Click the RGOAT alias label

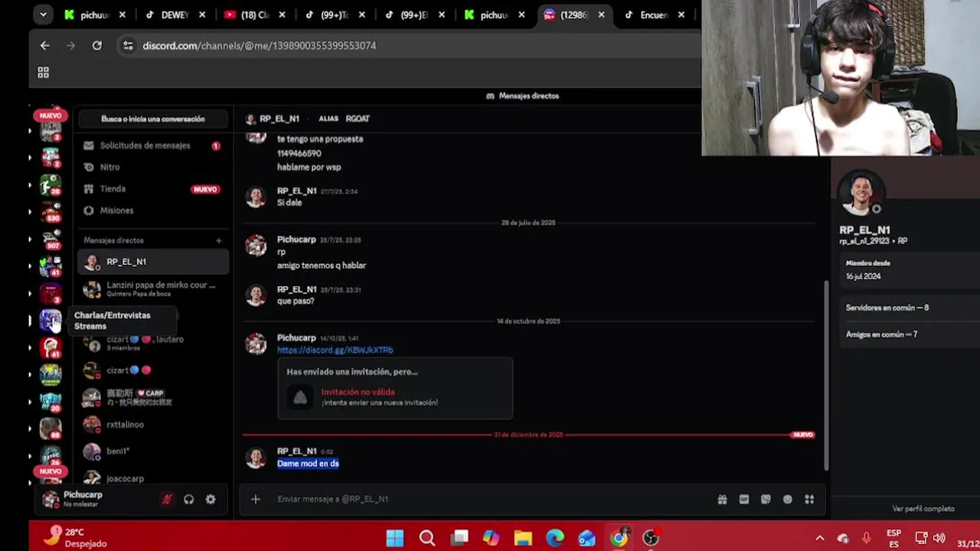point(358,119)
